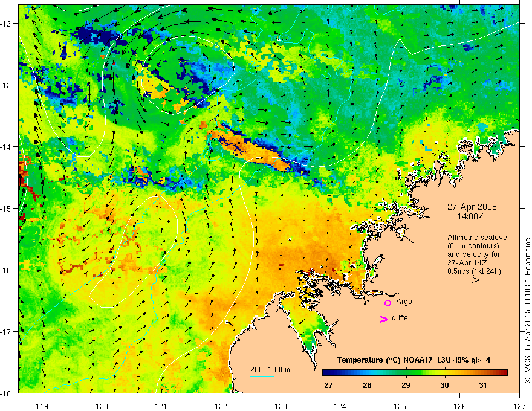Click the '(0.1m contours)' legend text
This screenshot has width=532, height=411.
[473, 246]
